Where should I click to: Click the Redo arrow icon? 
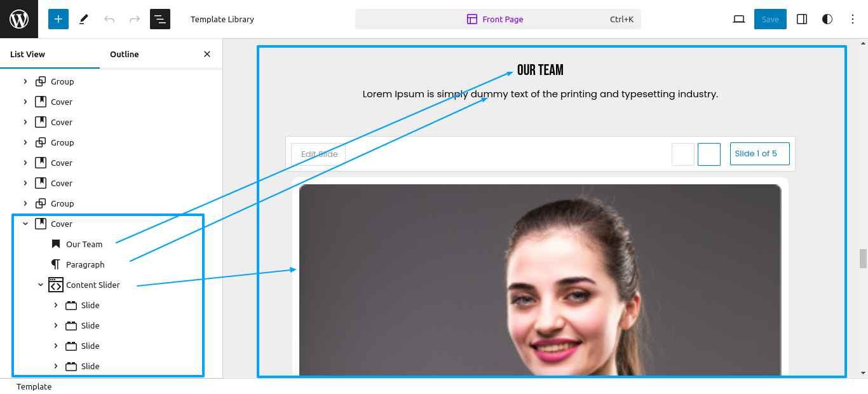(x=135, y=19)
